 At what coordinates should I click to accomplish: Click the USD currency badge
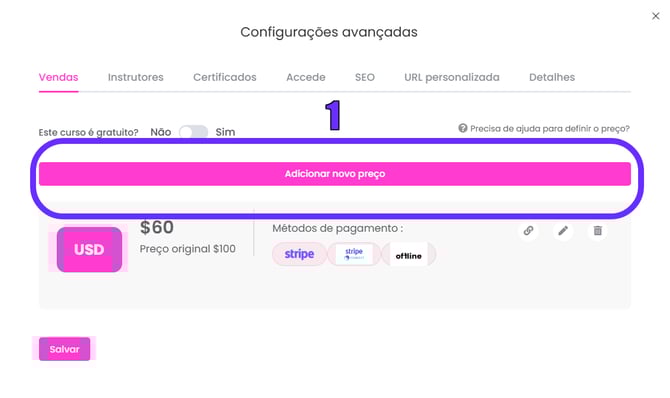point(89,250)
